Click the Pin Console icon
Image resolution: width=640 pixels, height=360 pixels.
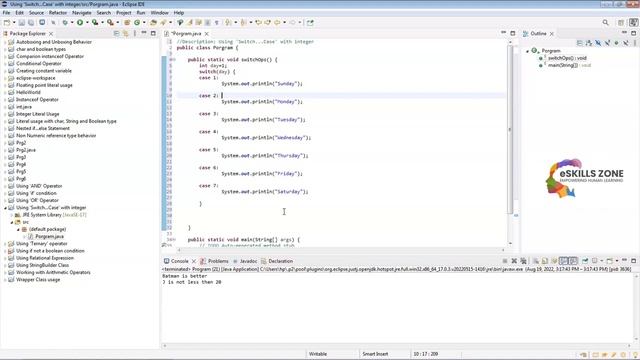[585, 261]
